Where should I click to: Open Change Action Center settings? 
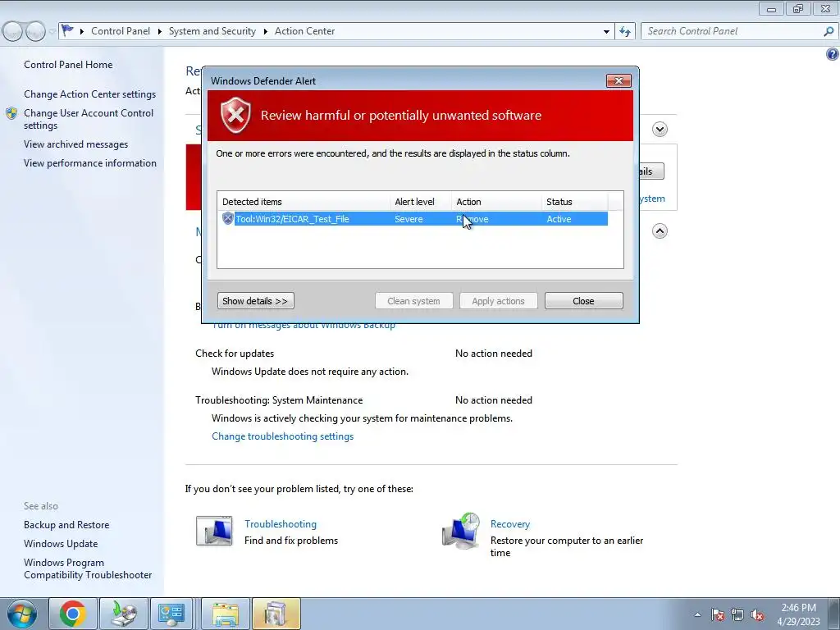pos(89,94)
